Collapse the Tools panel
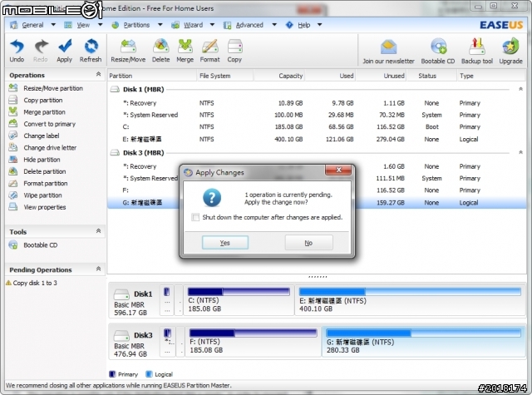 click(x=98, y=231)
